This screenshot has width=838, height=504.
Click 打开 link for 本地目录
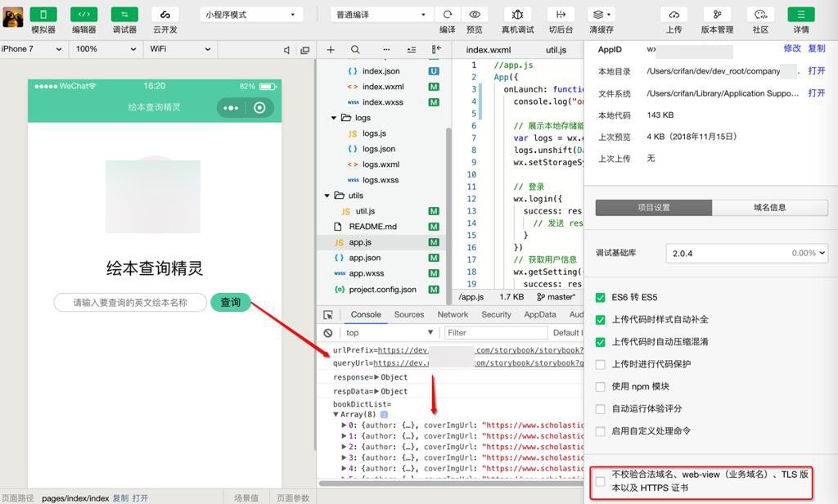(817, 71)
